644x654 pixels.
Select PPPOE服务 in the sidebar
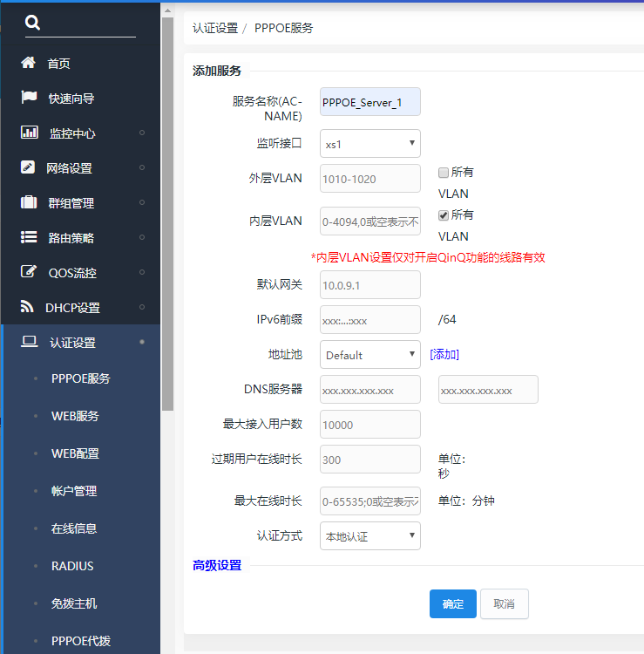click(80, 378)
